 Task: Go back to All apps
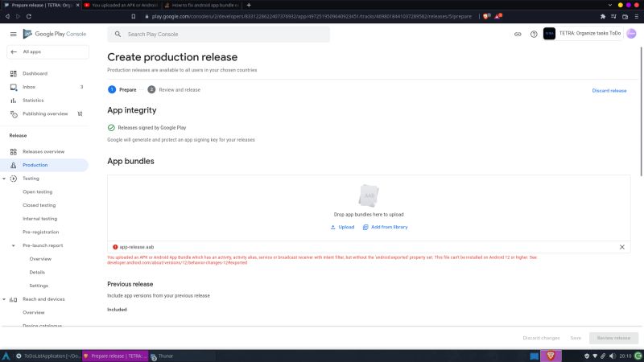pos(47,51)
